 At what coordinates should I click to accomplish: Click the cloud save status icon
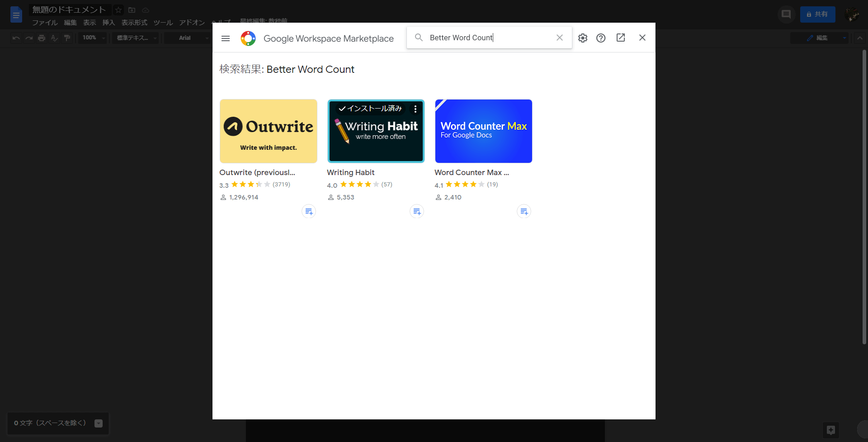[x=146, y=10]
